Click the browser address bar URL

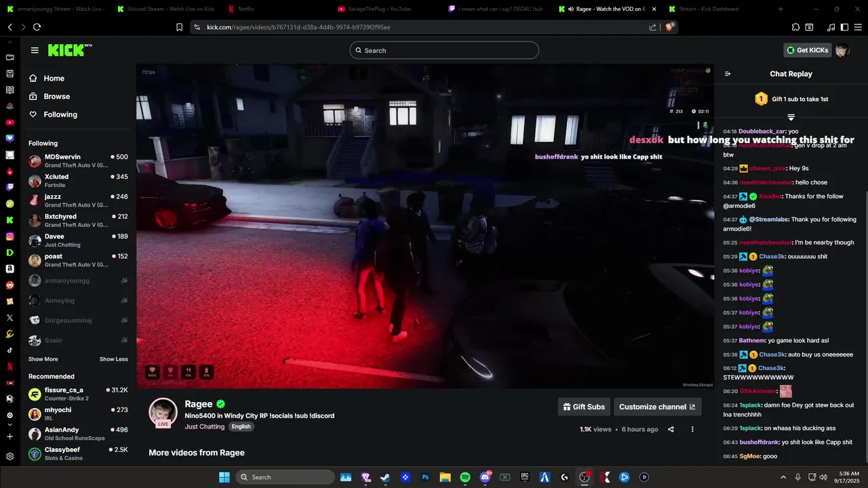pos(298,27)
